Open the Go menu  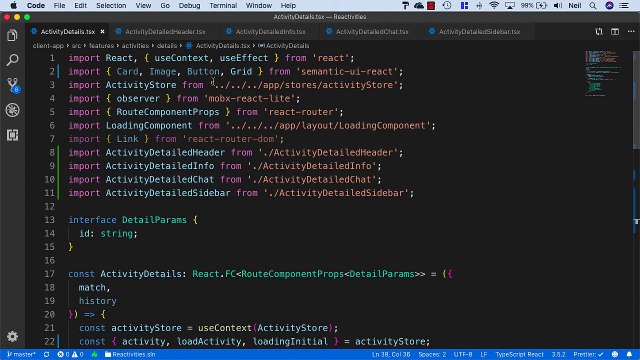tap(165, 5)
